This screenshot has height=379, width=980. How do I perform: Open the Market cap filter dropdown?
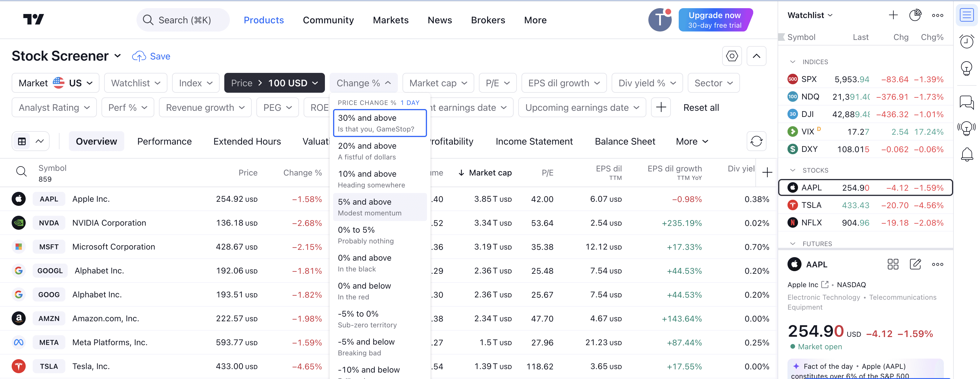(x=438, y=83)
